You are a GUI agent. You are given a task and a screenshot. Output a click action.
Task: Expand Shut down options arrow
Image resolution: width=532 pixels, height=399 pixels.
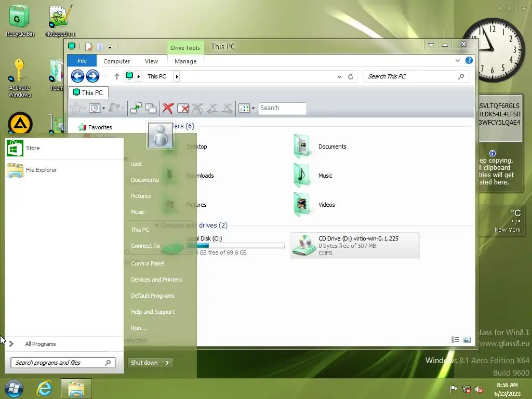(167, 363)
